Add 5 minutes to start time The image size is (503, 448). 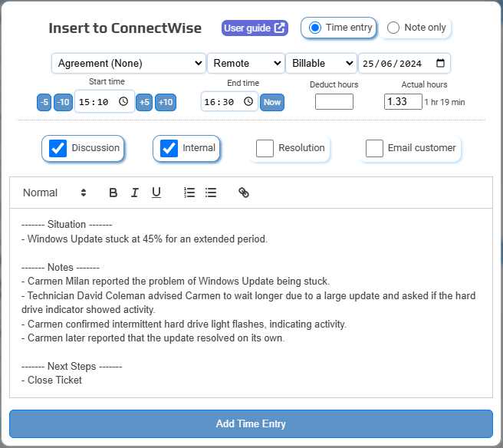(144, 102)
